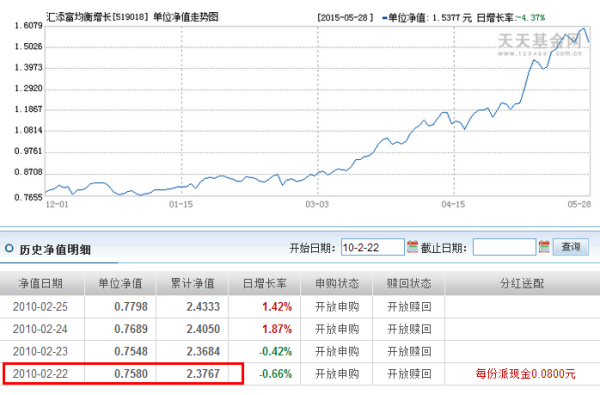The image size is (600, 395).
Task: Click the 1.0814 y-axis label
Action: click(28, 131)
